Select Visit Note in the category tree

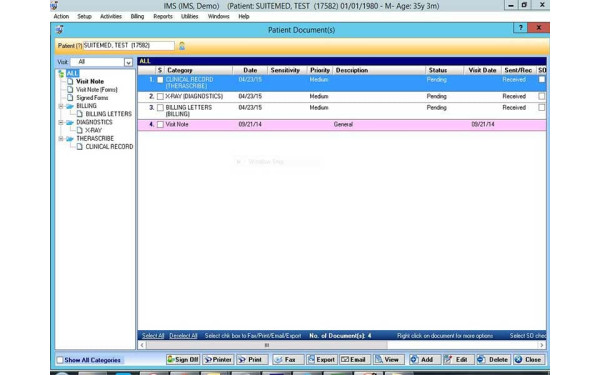(90, 82)
